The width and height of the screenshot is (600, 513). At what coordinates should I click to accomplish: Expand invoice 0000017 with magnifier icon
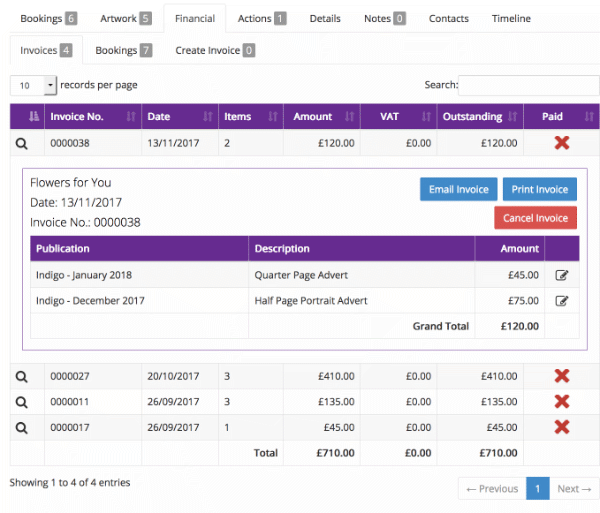click(x=21, y=427)
